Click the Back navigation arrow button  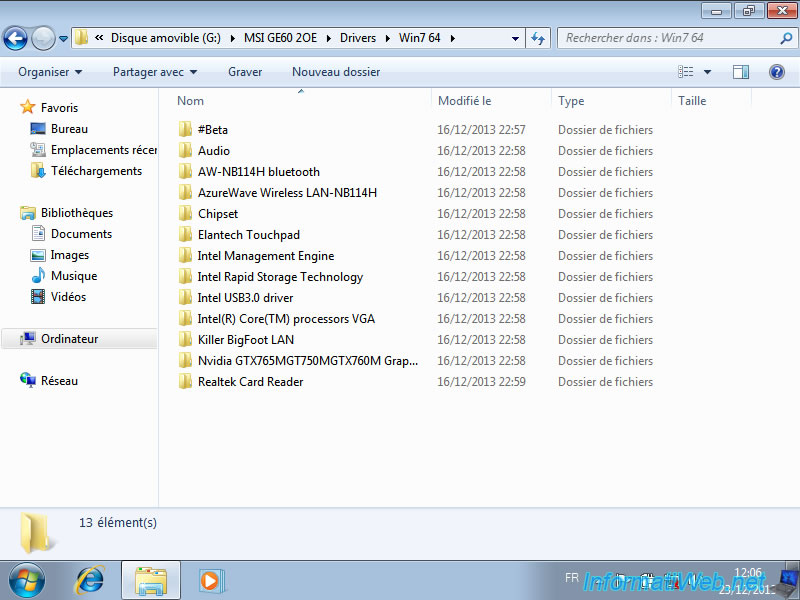pyautogui.click(x=16, y=38)
